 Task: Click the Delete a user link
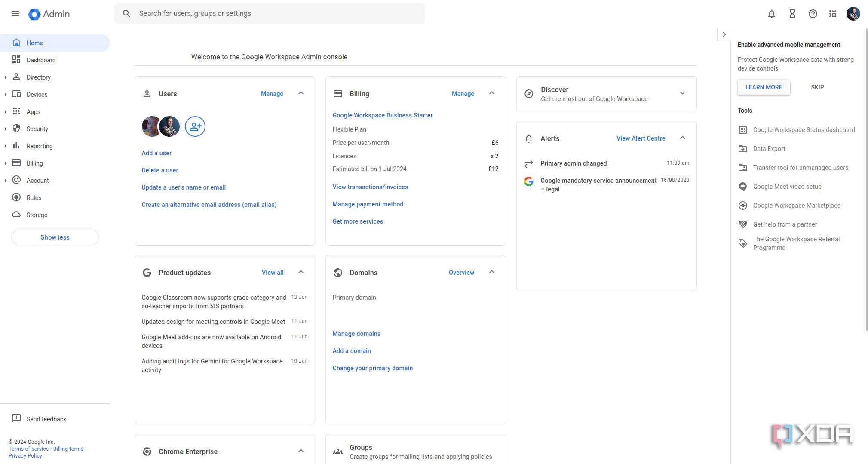[x=160, y=170]
